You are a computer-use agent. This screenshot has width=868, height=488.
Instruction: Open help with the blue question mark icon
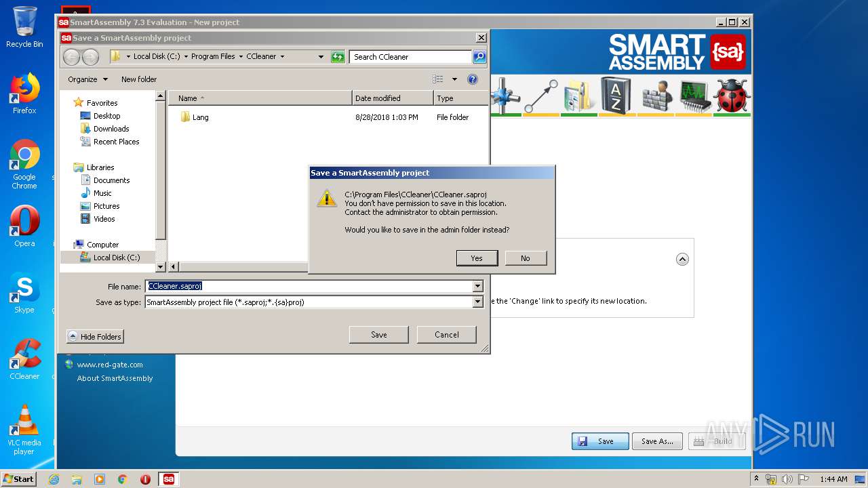coord(473,79)
